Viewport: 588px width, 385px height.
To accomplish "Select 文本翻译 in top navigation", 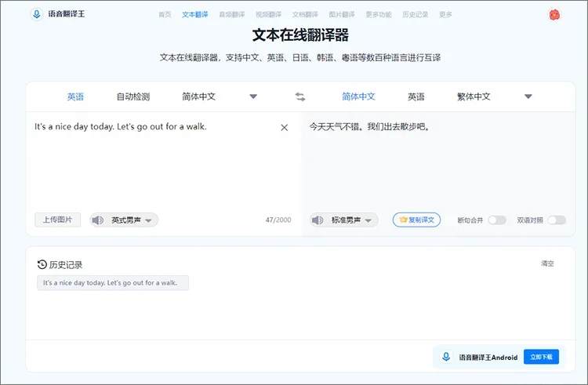I will pos(195,15).
